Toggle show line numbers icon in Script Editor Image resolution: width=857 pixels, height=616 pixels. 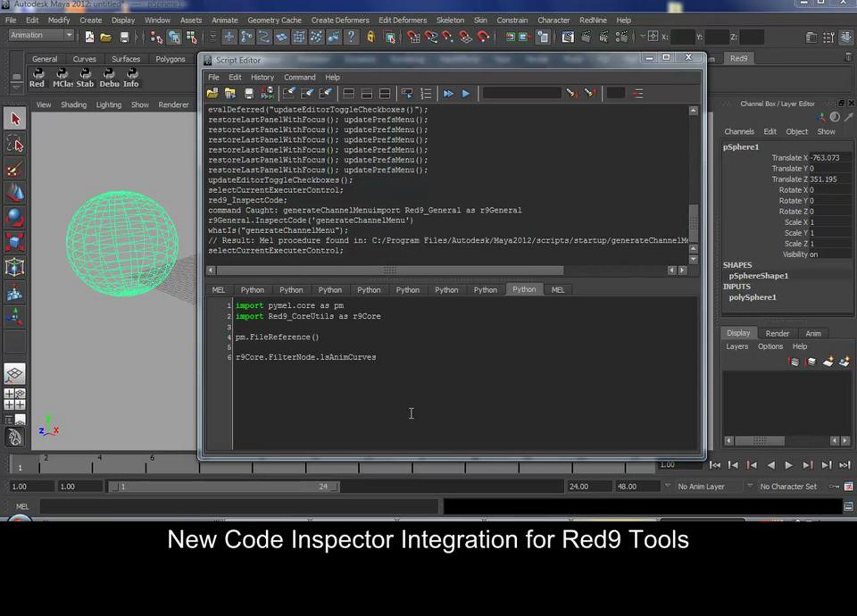pyautogui.click(x=426, y=93)
